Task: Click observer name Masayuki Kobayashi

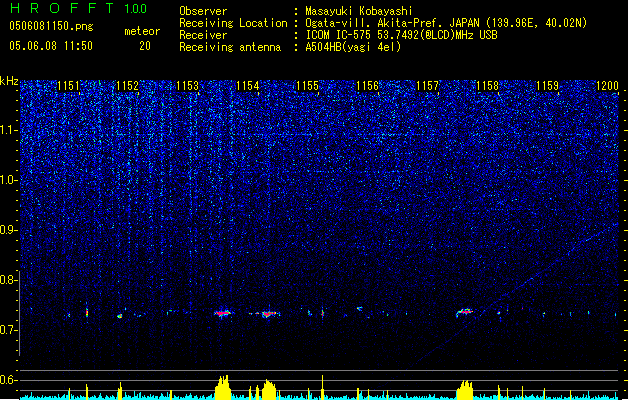Action: coord(359,11)
